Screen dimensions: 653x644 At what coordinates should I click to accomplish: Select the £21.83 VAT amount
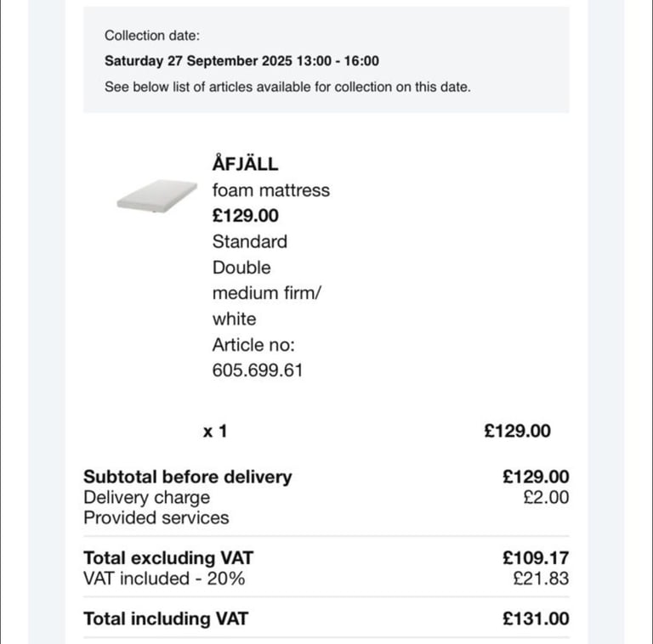pyautogui.click(x=541, y=579)
